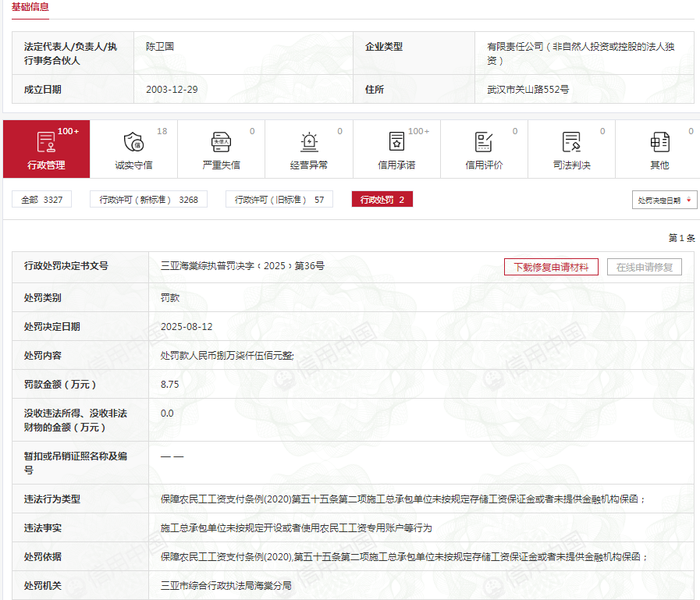The image size is (700, 600).
Task: Click the 处罚内容 text 处罚款人民币捌万柒仟伍佰元整
Action: [227, 355]
